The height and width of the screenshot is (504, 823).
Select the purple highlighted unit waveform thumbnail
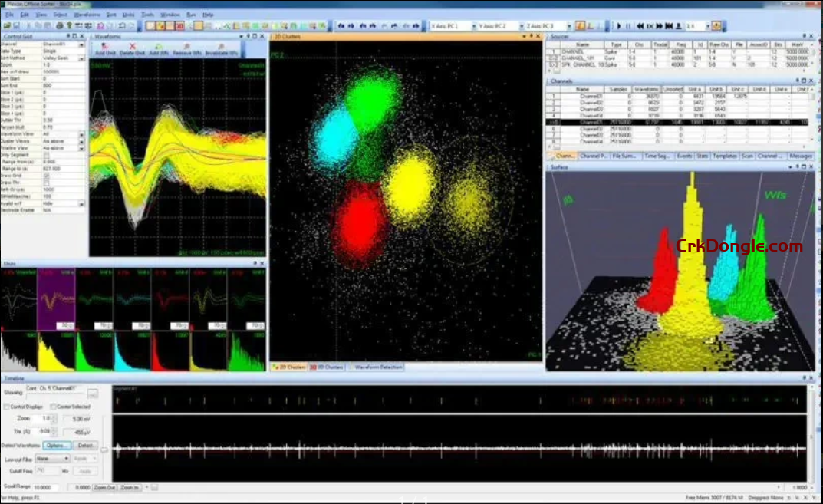point(56,301)
